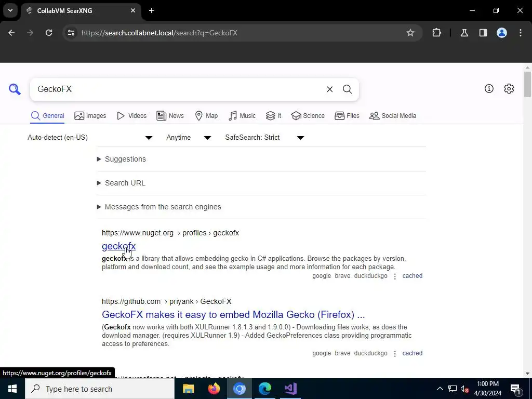
Task: Open the SearXNG about info icon
Action: point(489,89)
